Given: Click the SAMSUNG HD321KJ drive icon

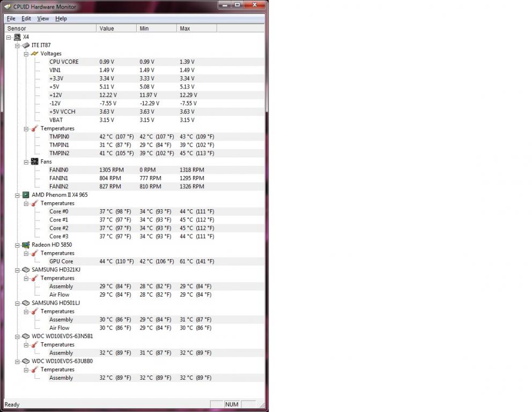Looking at the screenshot, I should point(26,270).
